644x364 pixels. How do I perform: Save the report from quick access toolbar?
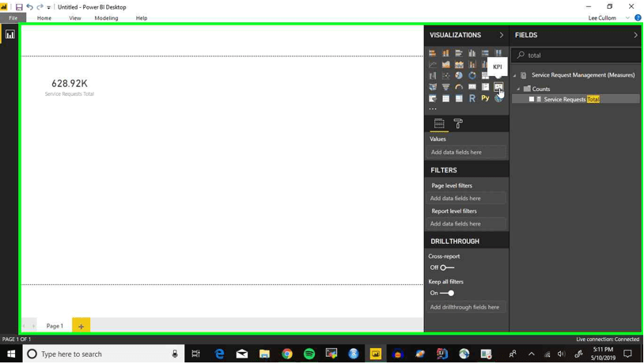click(x=19, y=7)
